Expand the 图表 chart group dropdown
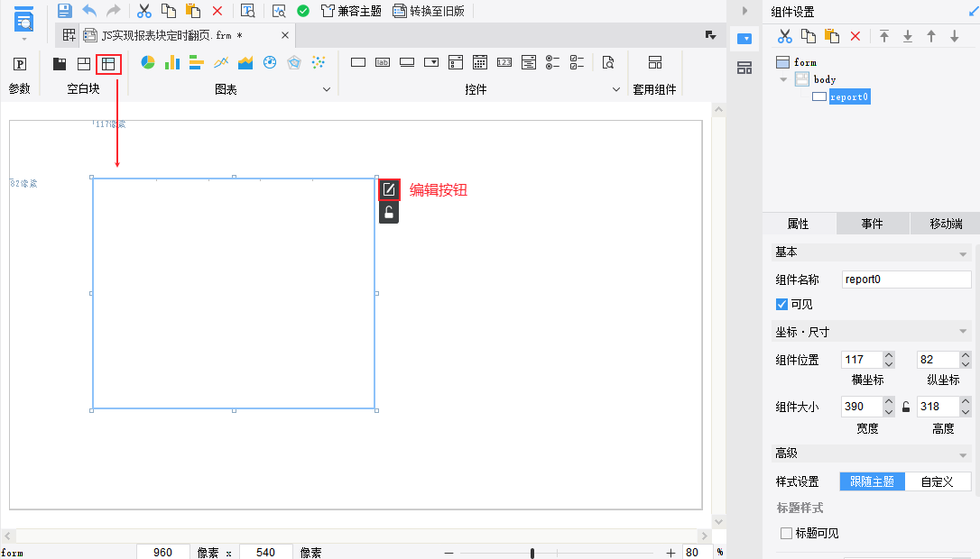Screen dimensions: 980x559 tap(327, 89)
